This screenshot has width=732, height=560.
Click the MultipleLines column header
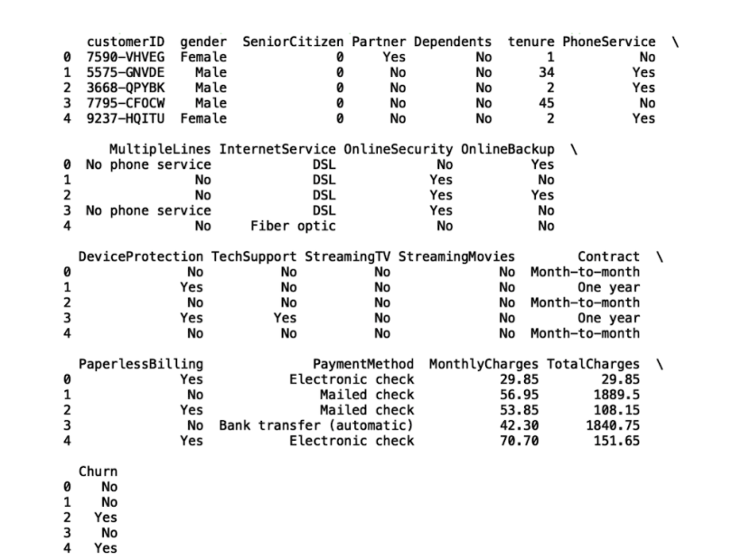[x=160, y=149]
